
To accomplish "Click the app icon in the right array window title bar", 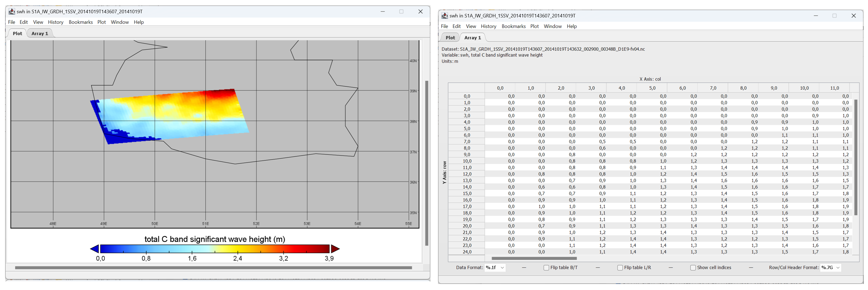I will (x=445, y=16).
